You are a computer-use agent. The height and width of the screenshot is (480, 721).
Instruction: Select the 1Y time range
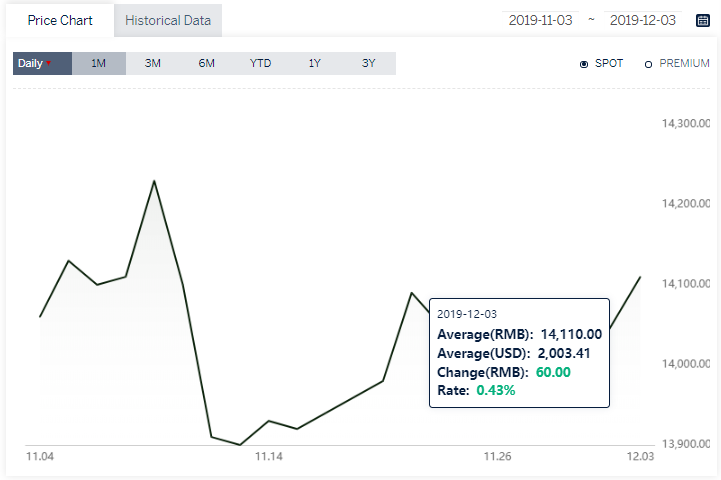click(315, 63)
